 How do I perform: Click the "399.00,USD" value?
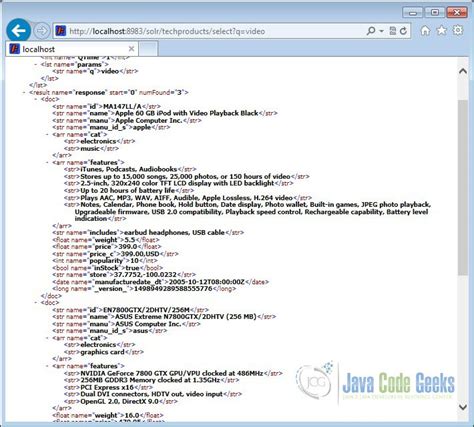140,254
